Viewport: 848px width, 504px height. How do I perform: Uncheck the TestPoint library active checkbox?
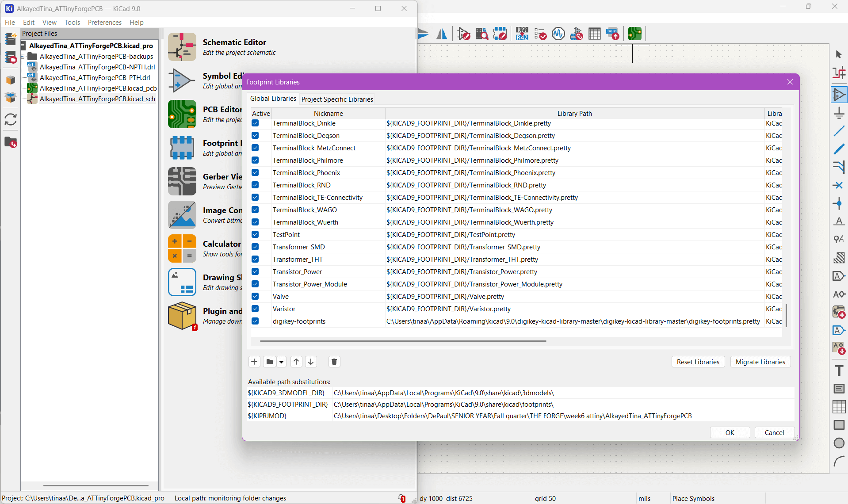(255, 234)
